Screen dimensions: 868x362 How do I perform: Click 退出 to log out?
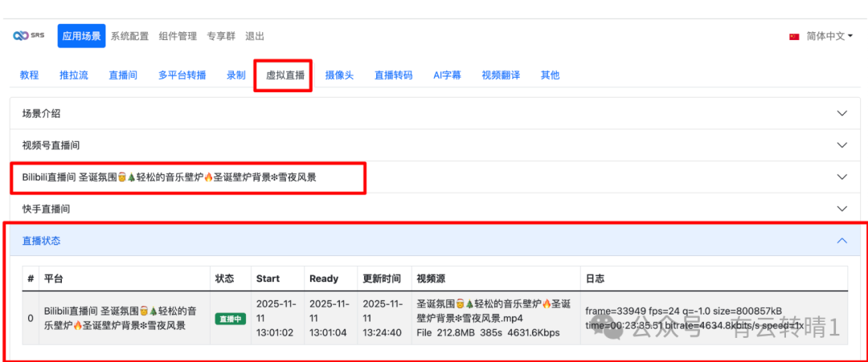pyautogui.click(x=255, y=36)
